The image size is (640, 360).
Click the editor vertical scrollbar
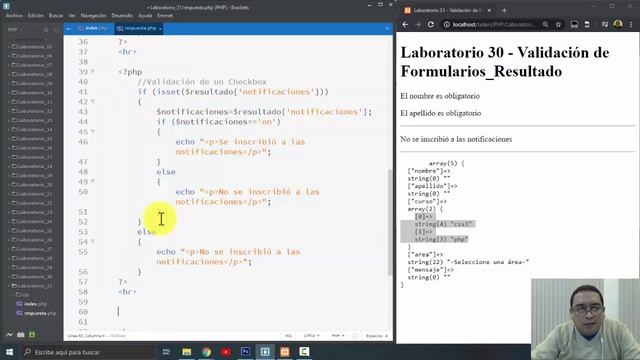pyautogui.click(x=390, y=222)
